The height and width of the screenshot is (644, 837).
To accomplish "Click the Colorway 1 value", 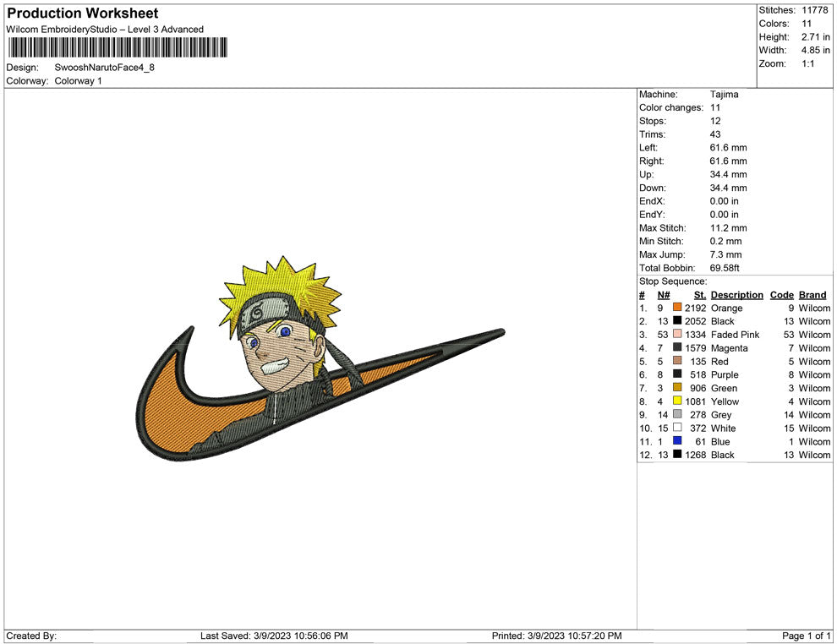I will point(78,81).
